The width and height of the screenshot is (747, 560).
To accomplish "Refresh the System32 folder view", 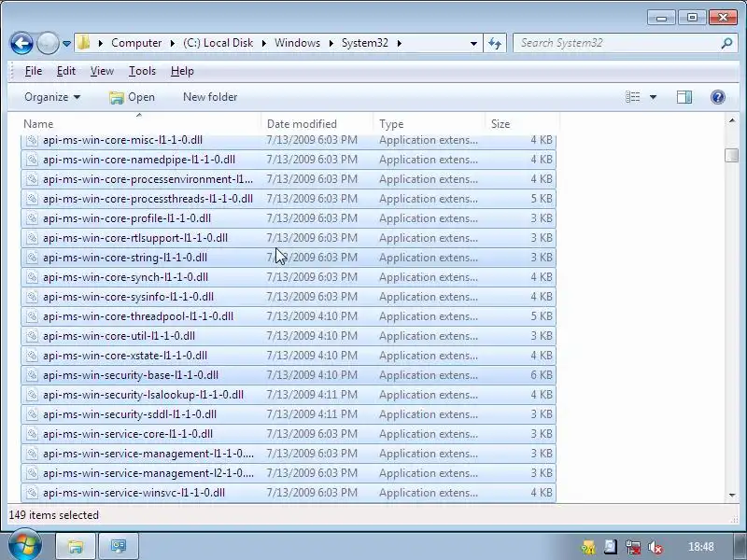I will (495, 43).
